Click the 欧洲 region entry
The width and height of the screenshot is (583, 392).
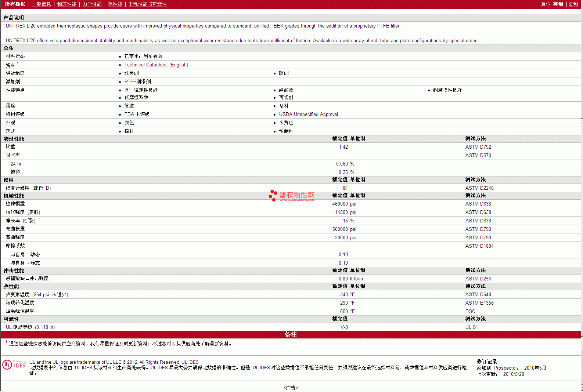click(284, 73)
